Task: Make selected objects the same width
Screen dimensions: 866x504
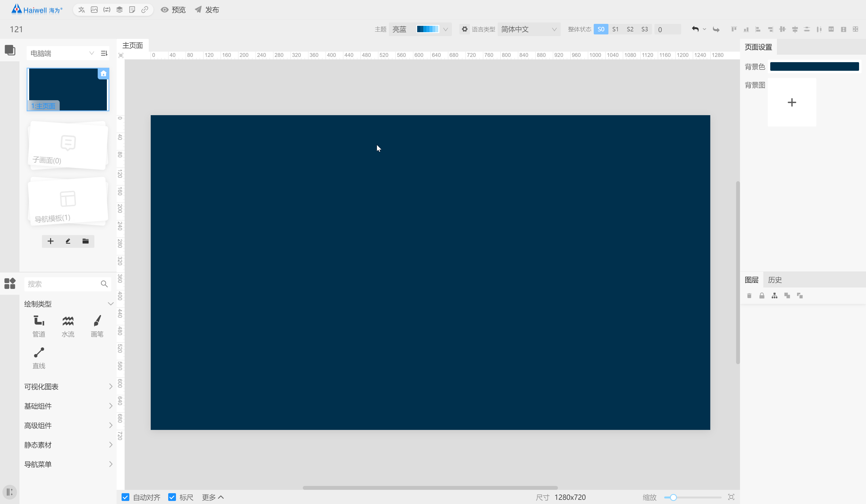Action: pyautogui.click(x=831, y=29)
